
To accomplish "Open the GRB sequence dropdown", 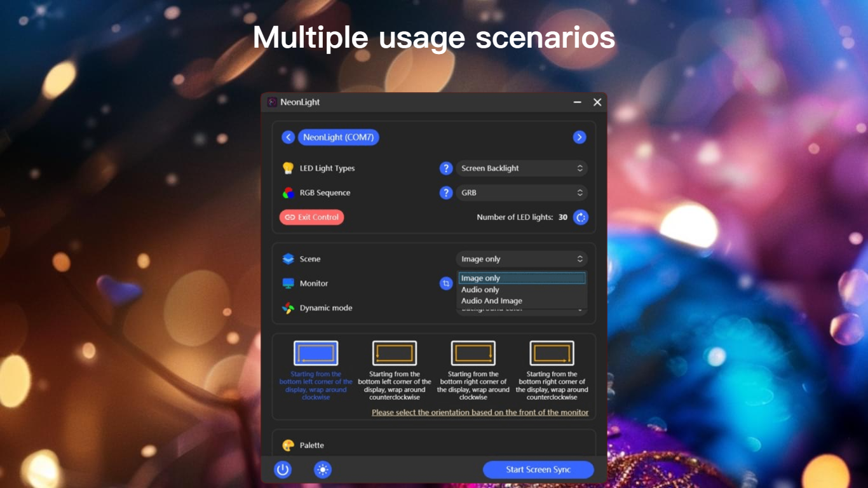I will pyautogui.click(x=521, y=193).
